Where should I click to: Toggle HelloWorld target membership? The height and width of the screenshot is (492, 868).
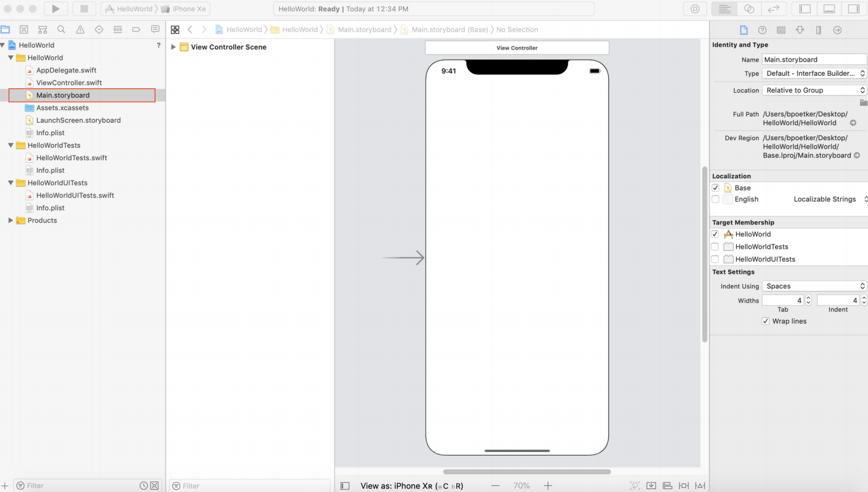715,234
